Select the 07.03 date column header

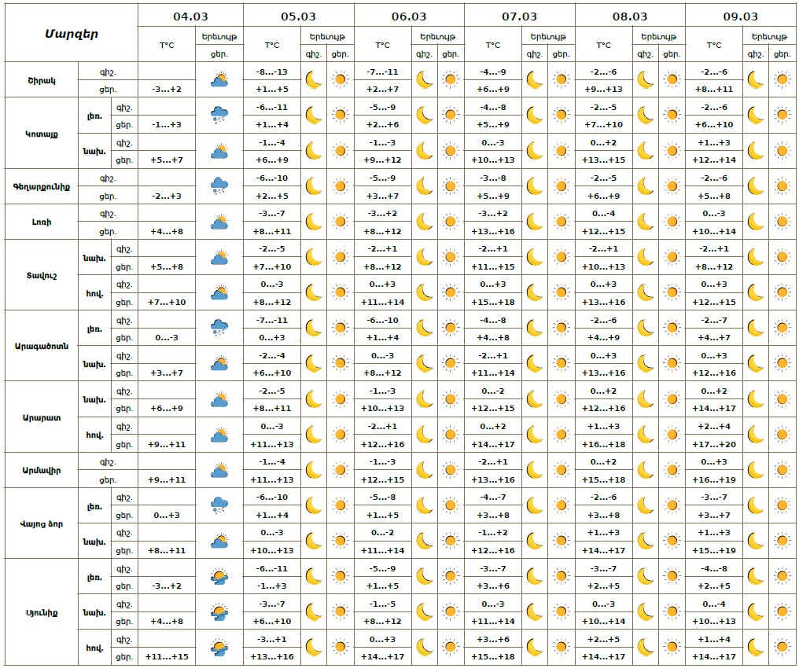pos(519,16)
